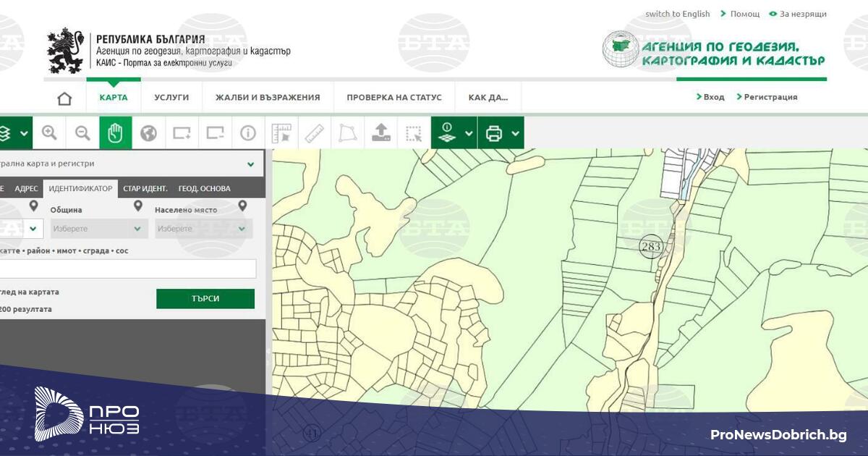The height and width of the screenshot is (456, 868).
Task: Activate the pan hand tool
Action: [x=116, y=133]
